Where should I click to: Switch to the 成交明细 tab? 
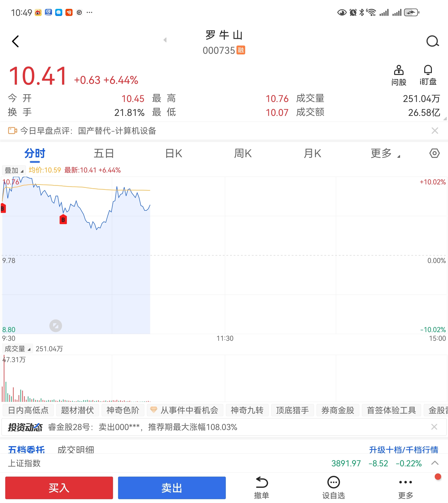(x=76, y=450)
